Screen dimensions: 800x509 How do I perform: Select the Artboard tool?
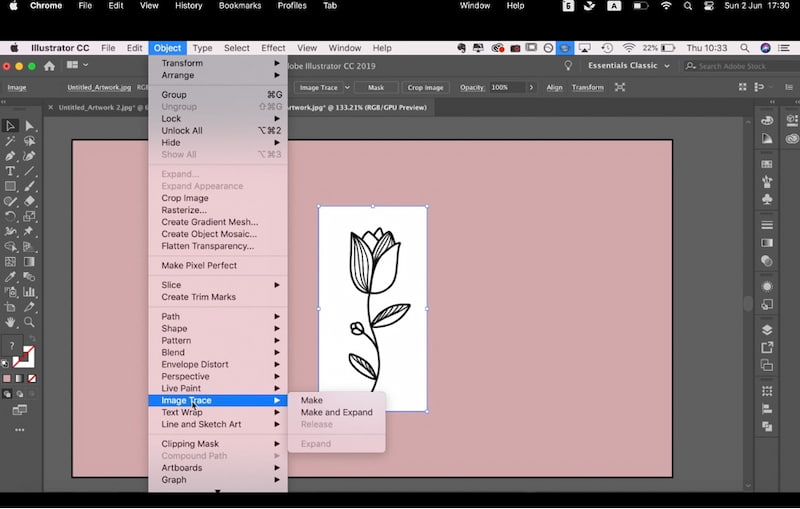coord(10,307)
